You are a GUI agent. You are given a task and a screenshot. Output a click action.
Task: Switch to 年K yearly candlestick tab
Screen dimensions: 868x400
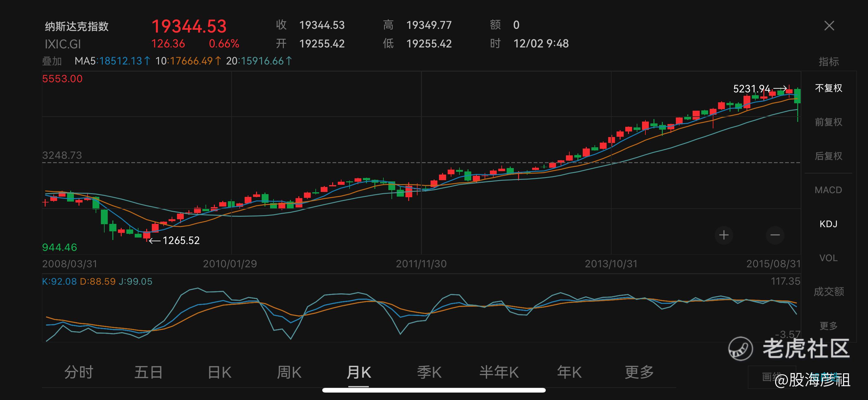(x=569, y=372)
